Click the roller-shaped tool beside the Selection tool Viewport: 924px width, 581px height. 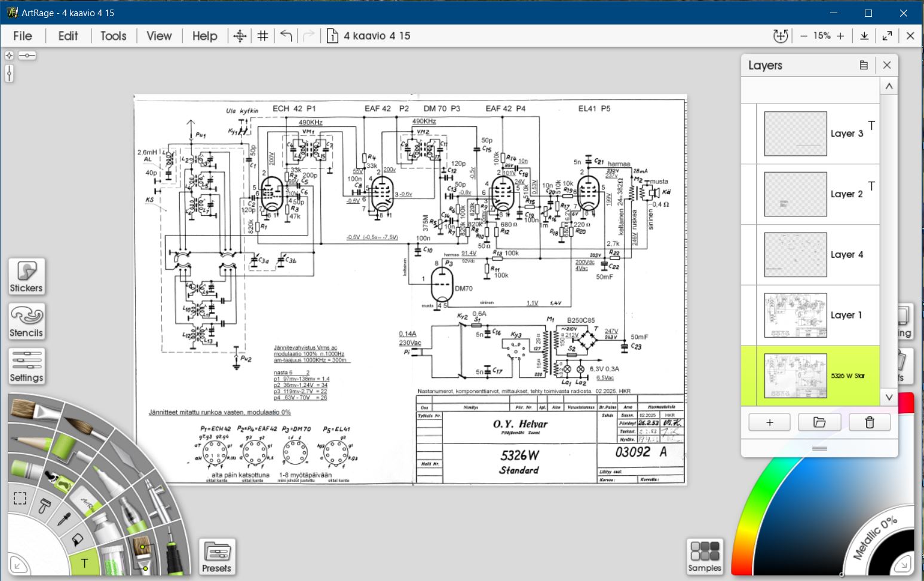point(44,507)
